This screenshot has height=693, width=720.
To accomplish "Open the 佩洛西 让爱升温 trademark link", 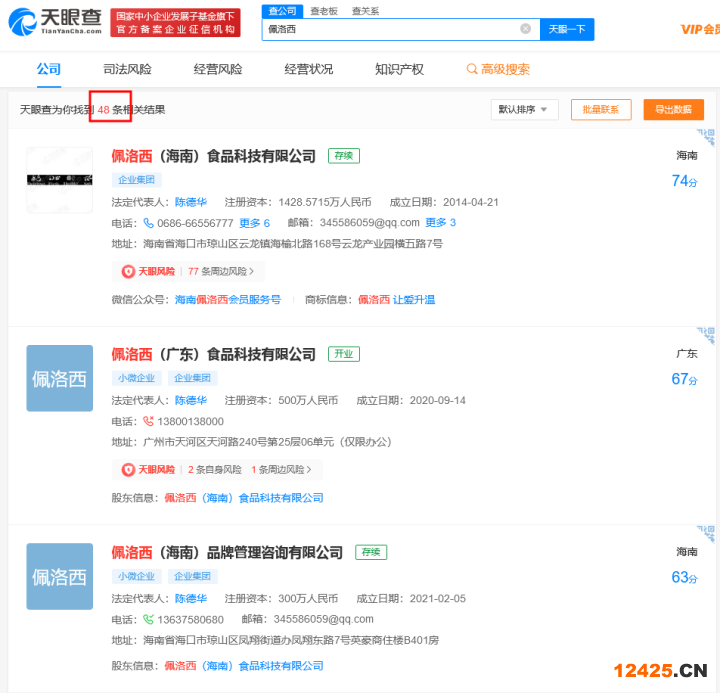I will tap(396, 299).
